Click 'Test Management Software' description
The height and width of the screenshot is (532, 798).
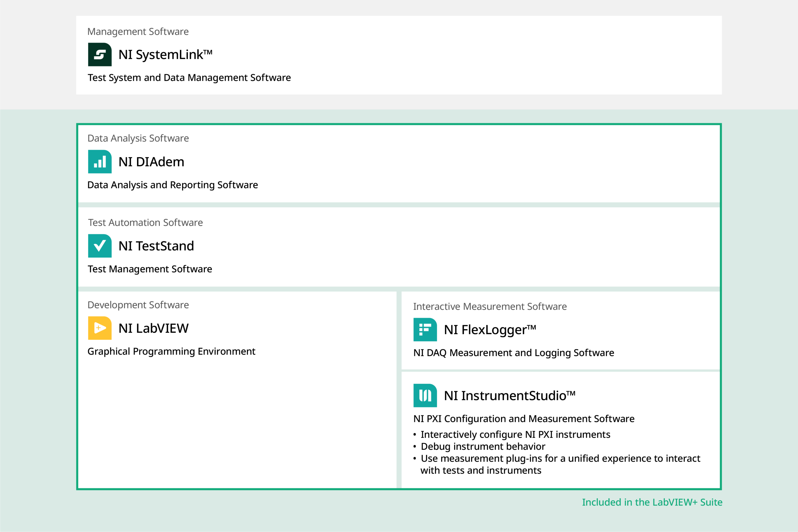pos(150,269)
